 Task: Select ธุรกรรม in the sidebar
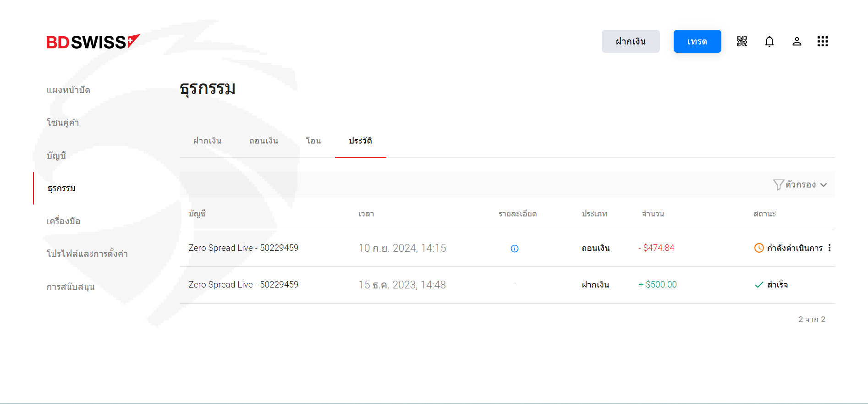(x=61, y=188)
